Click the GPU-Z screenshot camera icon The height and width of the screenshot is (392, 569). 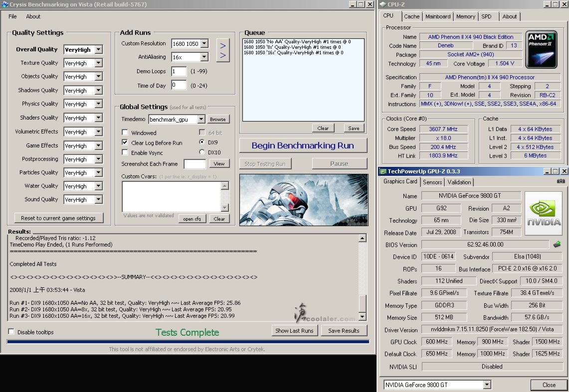[x=561, y=181]
